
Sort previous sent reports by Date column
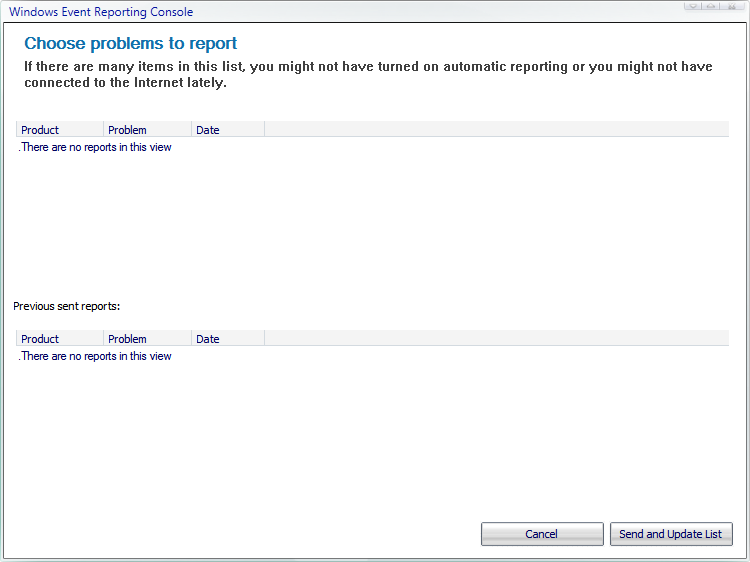(228, 339)
